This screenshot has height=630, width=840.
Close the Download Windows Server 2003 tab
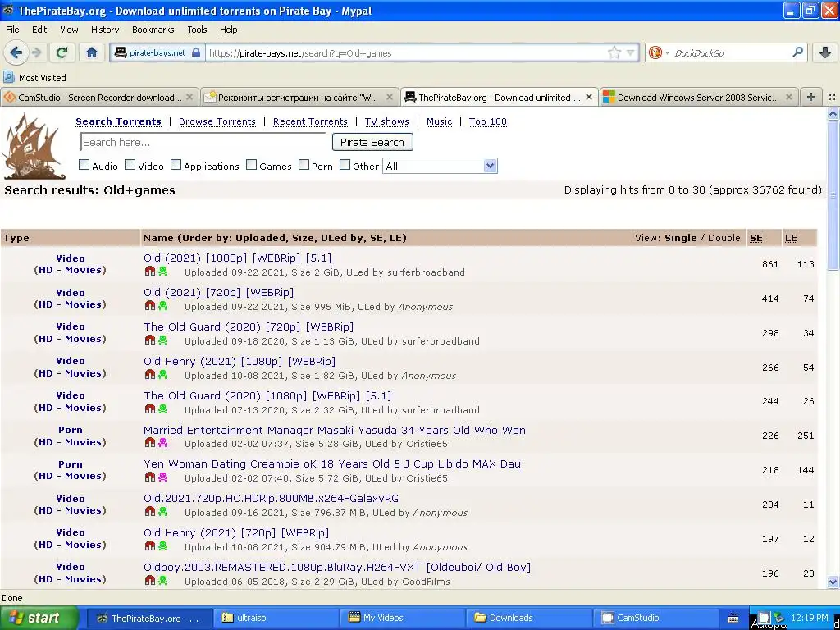[788, 97]
